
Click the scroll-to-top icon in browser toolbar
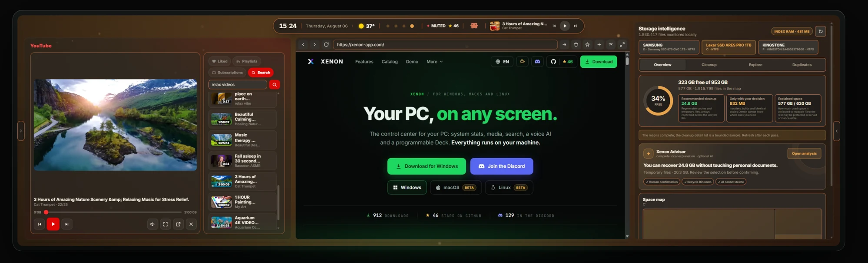611,45
